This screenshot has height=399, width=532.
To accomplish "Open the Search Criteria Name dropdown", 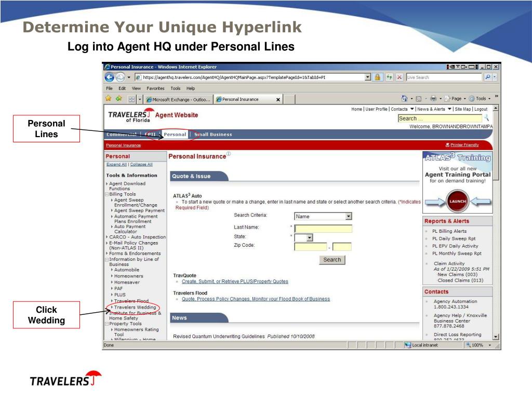I will tap(349, 216).
